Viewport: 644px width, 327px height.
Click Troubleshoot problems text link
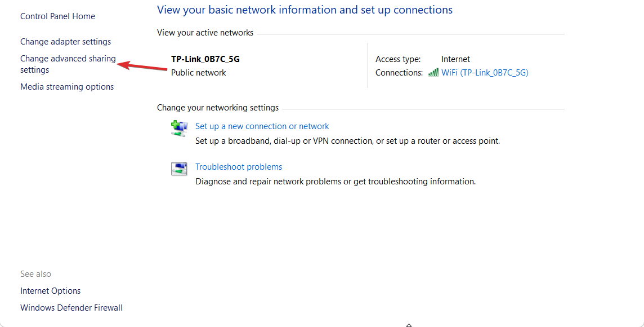click(x=238, y=166)
